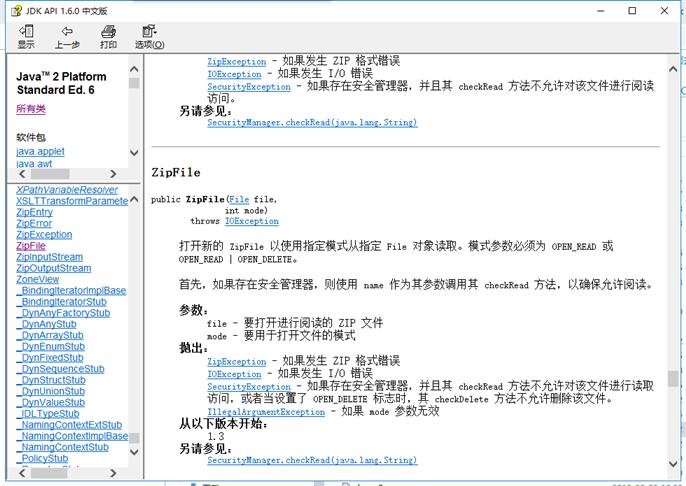Open the _NamingContextExtStub class link
Viewport: 686px width, 486px height.
click(69, 425)
